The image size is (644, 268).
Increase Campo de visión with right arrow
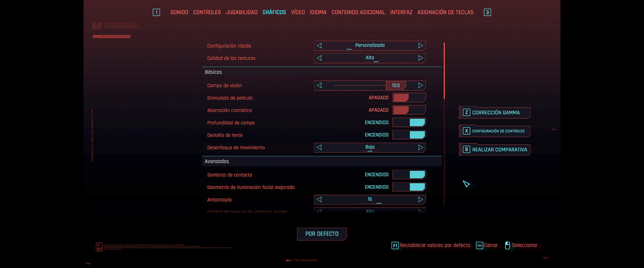(x=421, y=85)
